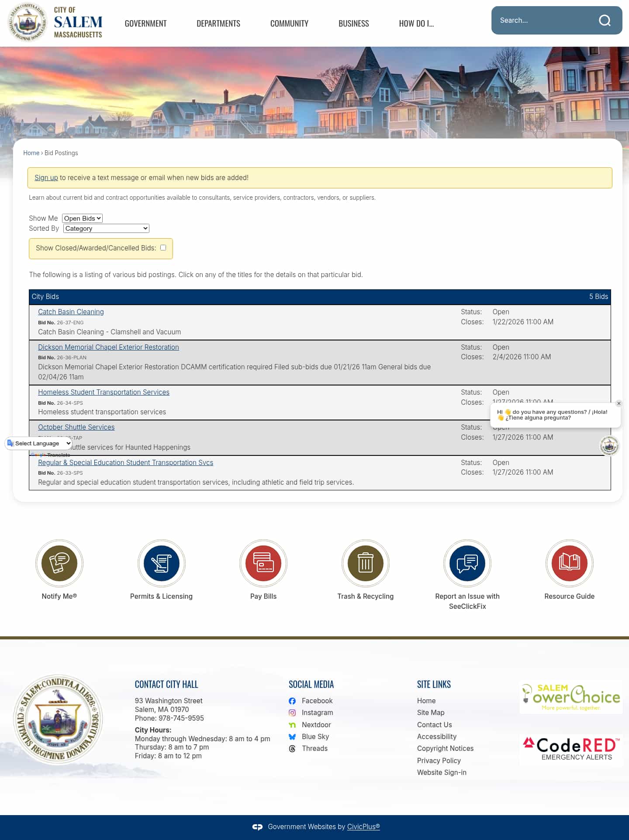Screen dimensions: 629x840
Task: Open the Copyright Notices link
Action: click(445, 749)
